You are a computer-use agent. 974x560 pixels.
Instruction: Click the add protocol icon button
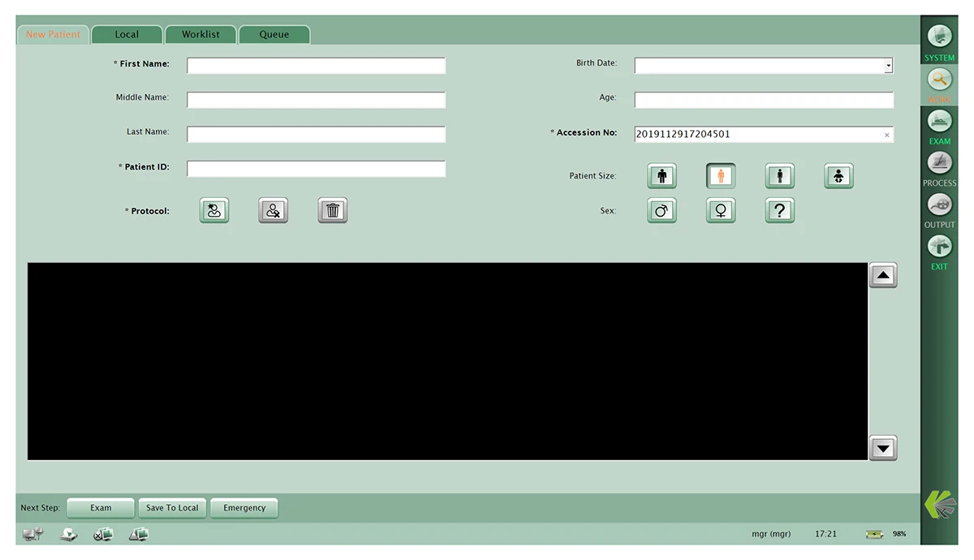[214, 211]
